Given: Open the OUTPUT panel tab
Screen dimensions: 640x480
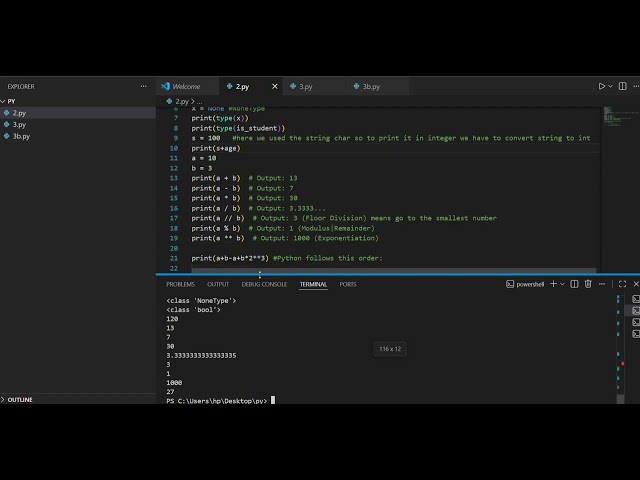Looking at the screenshot, I should point(218,284).
